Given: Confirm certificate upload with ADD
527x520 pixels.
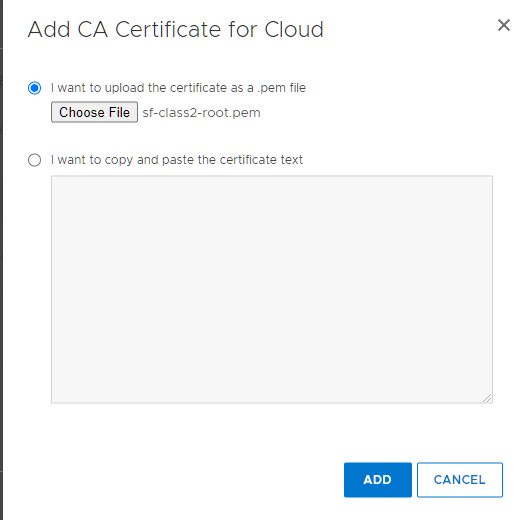Looking at the screenshot, I should point(378,480).
